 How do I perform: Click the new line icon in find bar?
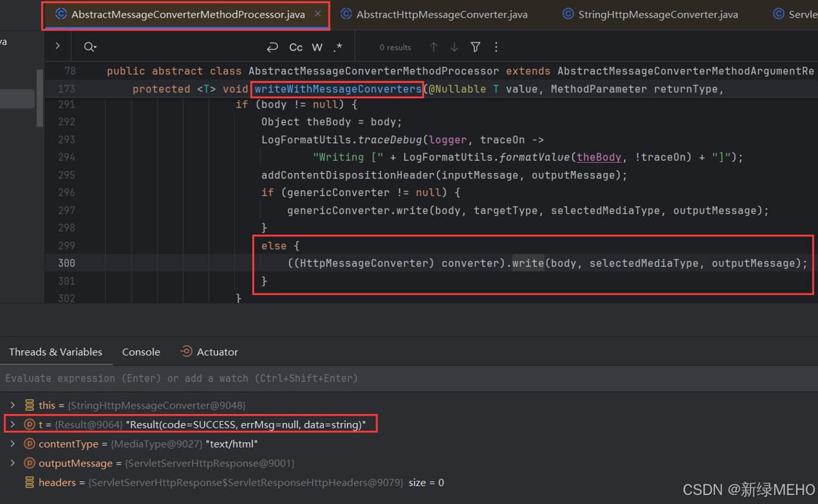click(x=272, y=47)
